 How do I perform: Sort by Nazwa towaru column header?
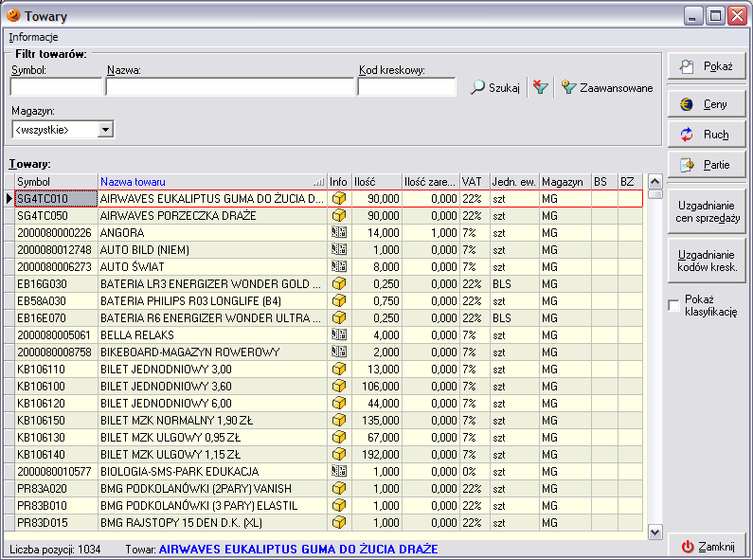click(x=212, y=182)
